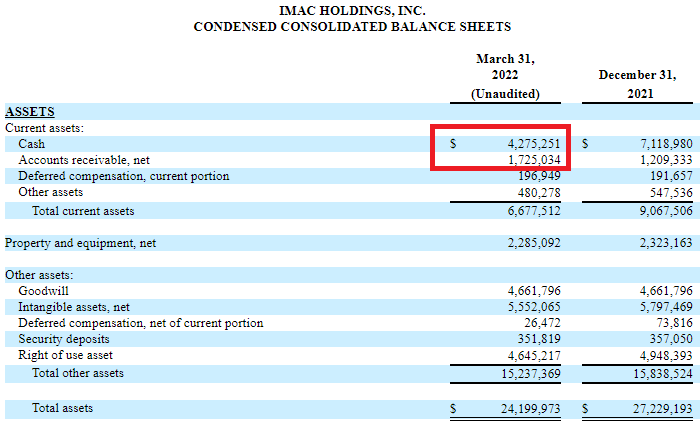Select cash value 4,275,251
Image resolution: width=700 pixels, height=425 pixels.
tap(533, 144)
